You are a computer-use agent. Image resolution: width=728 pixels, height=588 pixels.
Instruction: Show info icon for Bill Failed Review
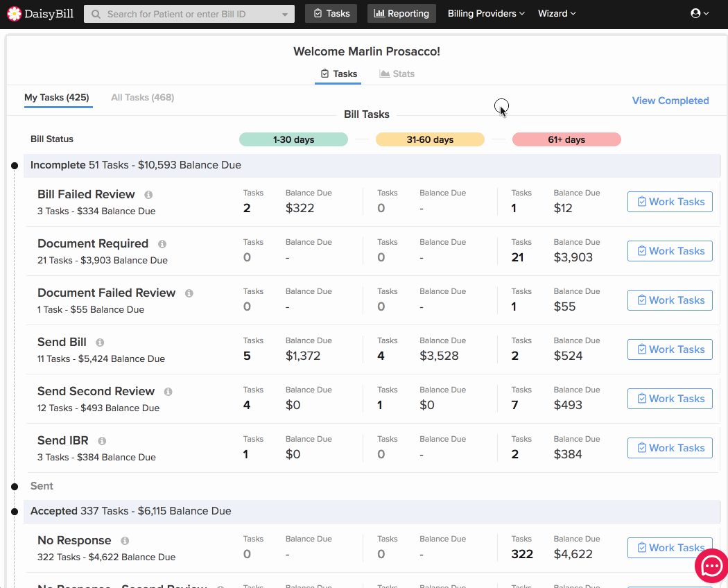(148, 195)
